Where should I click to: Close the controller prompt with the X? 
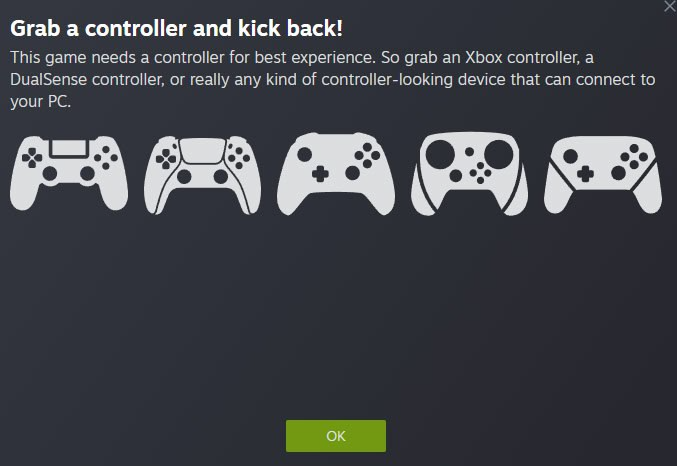coord(671,6)
